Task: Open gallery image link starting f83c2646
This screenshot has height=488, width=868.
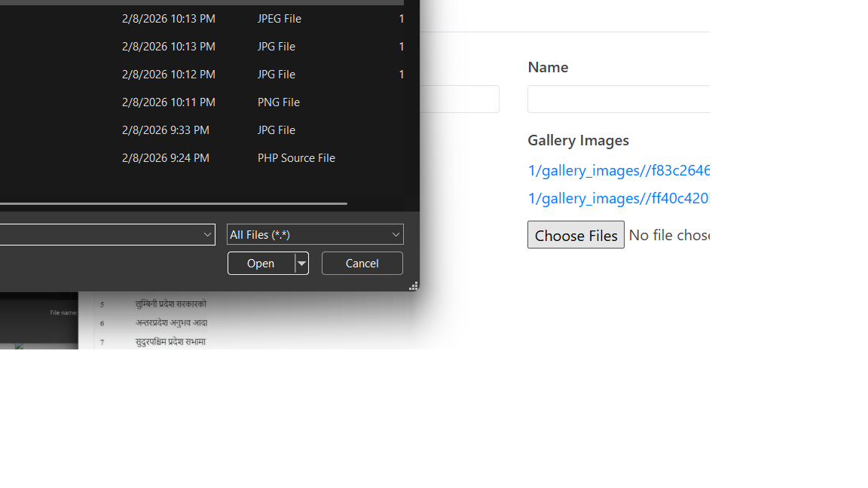Action: [x=618, y=171]
